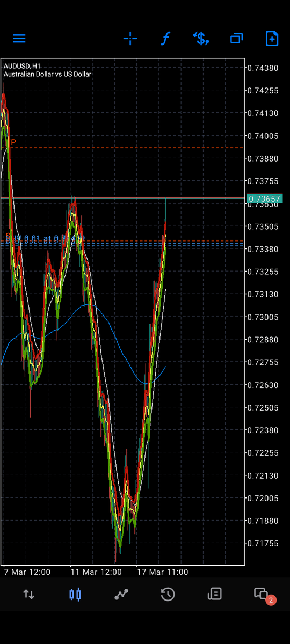Image resolution: width=290 pixels, height=644 pixels.
Task: Select the 0.72380 price scale value
Action: [x=263, y=430]
